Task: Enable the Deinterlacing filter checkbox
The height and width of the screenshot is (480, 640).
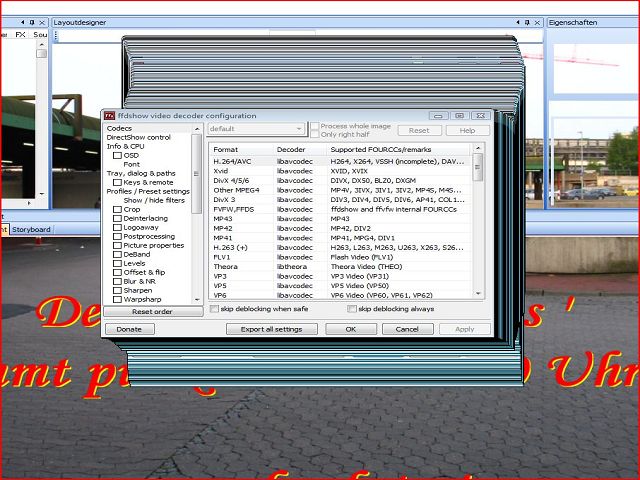Action: pos(118,218)
